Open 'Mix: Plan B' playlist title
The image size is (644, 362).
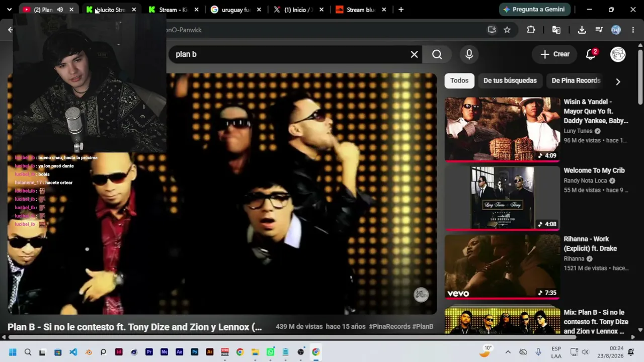pos(596,322)
